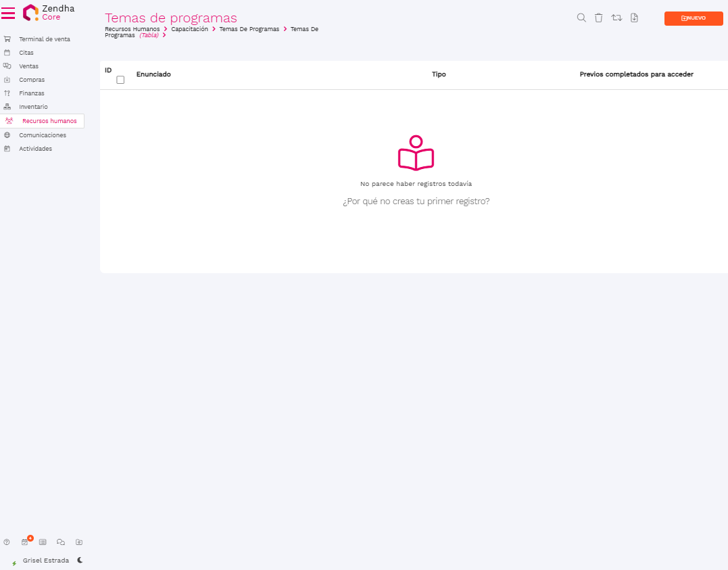Viewport: 728px width, 570px height.
Task: Click the refresh arrows icon
Action: (x=616, y=18)
